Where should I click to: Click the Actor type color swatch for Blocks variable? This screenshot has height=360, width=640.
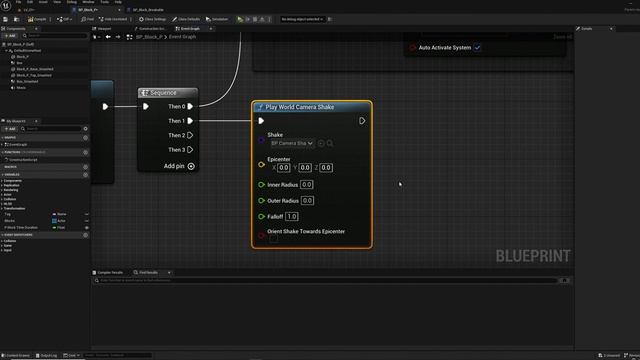[x=54, y=221]
